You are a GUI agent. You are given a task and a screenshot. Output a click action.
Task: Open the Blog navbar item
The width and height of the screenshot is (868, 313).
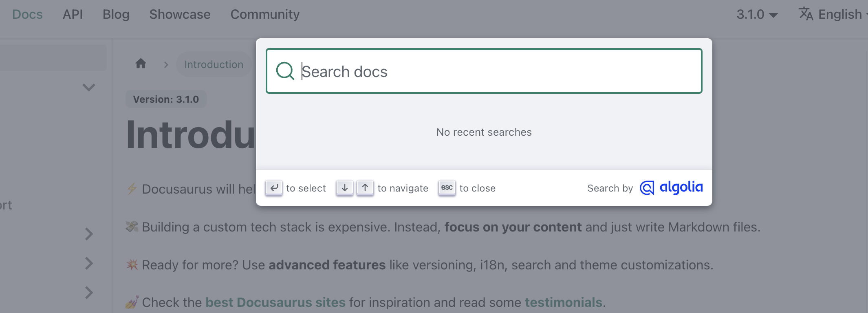(116, 14)
